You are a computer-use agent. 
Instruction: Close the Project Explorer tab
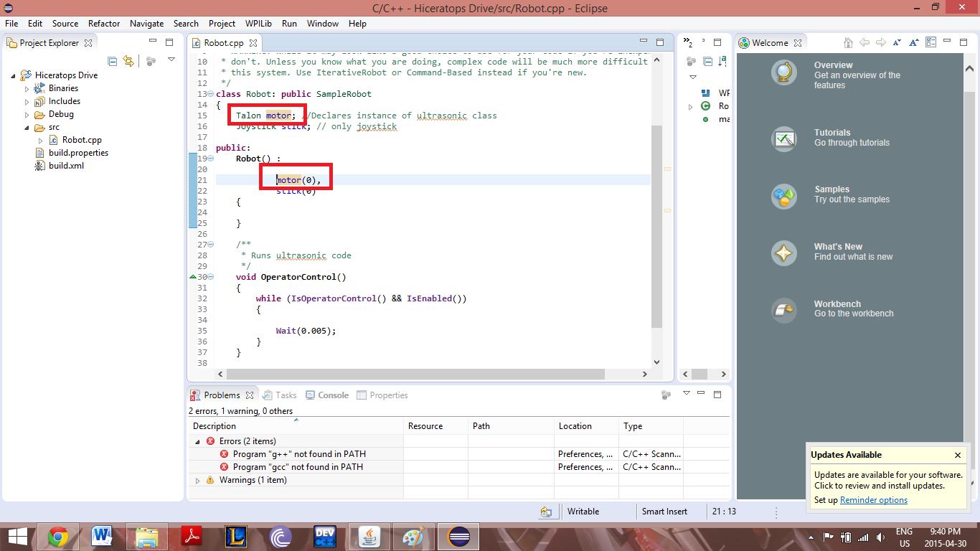tap(88, 43)
